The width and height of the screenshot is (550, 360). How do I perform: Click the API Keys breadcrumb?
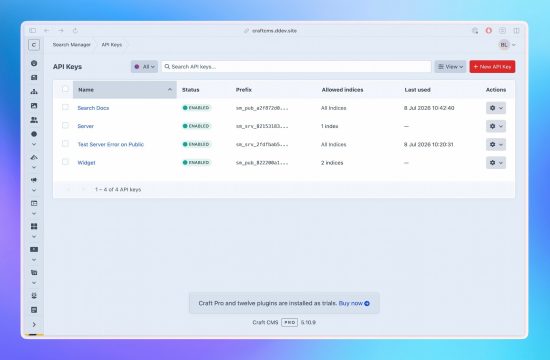tap(112, 45)
